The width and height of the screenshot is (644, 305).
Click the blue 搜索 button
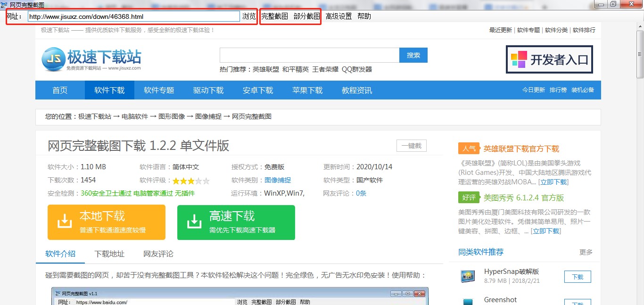pyautogui.click(x=413, y=55)
